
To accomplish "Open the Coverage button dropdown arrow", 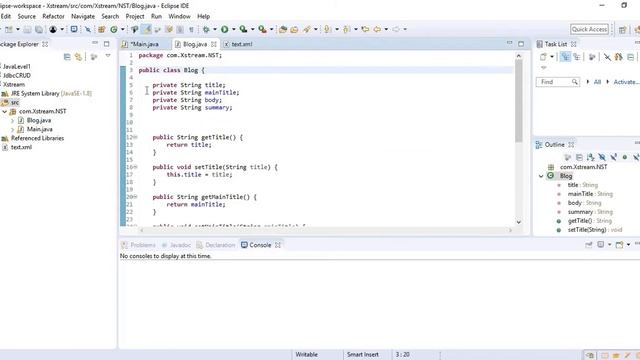I will [x=253, y=29].
